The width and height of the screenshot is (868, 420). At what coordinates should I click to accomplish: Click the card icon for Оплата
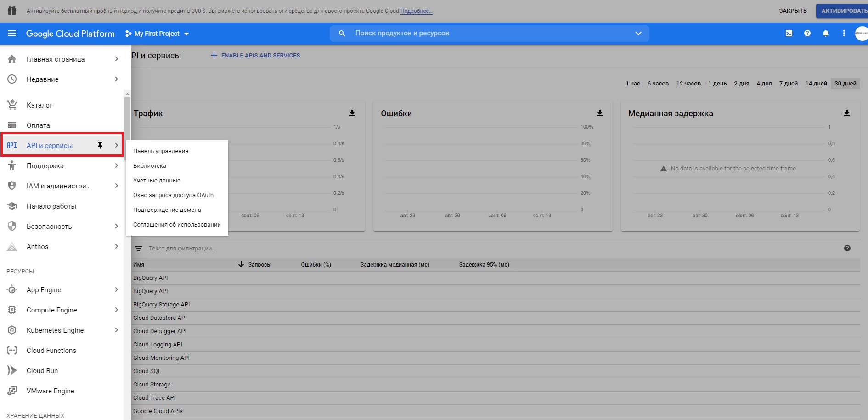pos(12,125)
